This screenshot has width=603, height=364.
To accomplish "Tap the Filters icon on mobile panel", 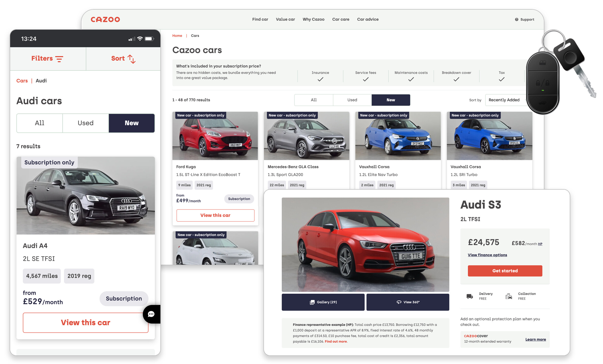I will 59,59.
